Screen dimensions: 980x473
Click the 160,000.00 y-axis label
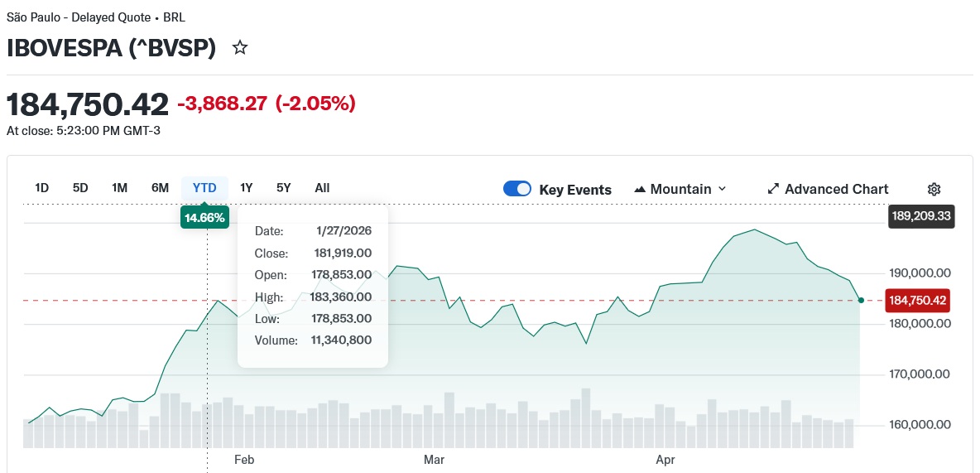(920, 425)
